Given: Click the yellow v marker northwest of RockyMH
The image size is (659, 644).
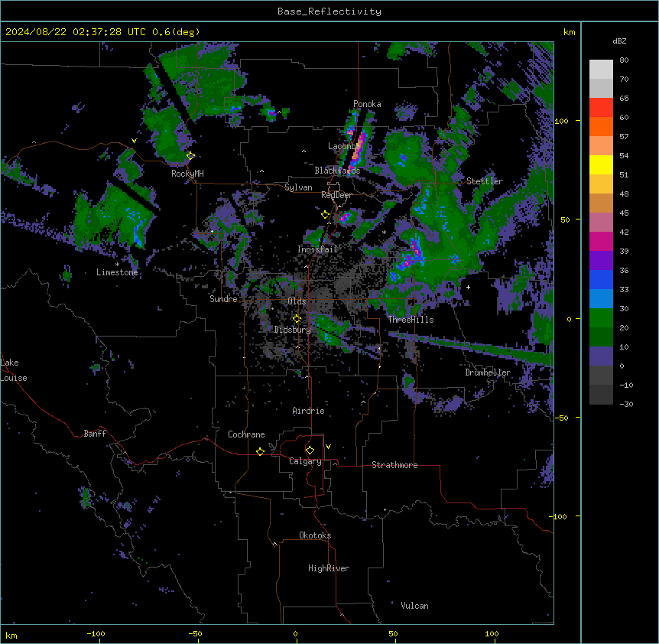Looking at the screenshot, I should (x=134, y=141).
